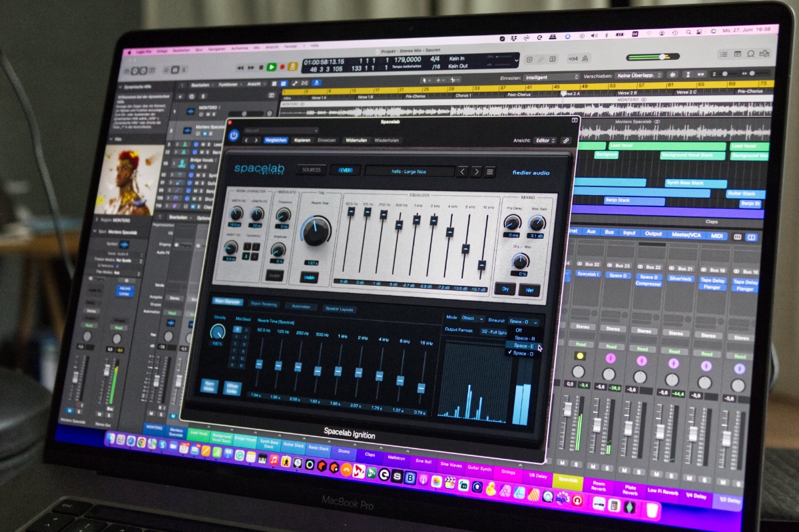Viewport: 799px width, 532px height.
Task: Click the 8 kHz spectral reverb time fader
Action: point(401,380)
